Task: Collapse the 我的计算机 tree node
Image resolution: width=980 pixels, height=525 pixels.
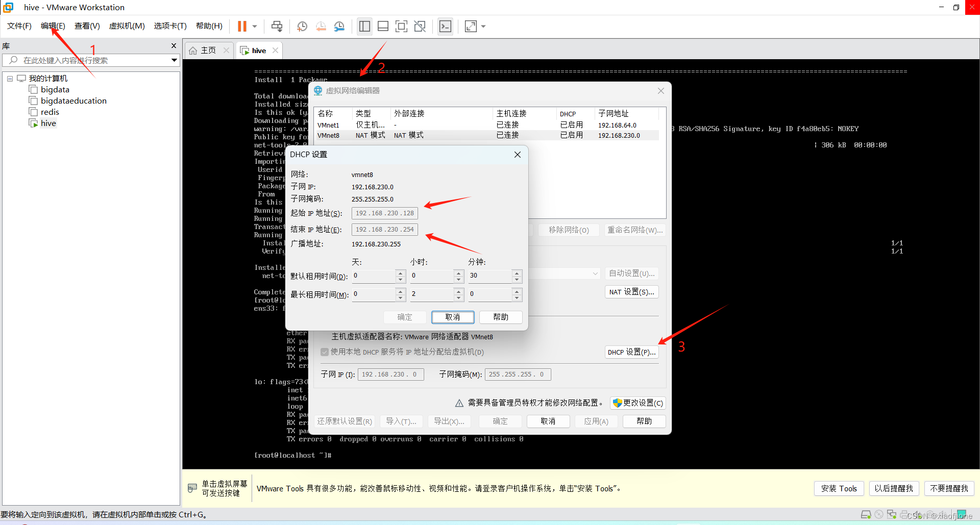Action: (x=10, y=79)
